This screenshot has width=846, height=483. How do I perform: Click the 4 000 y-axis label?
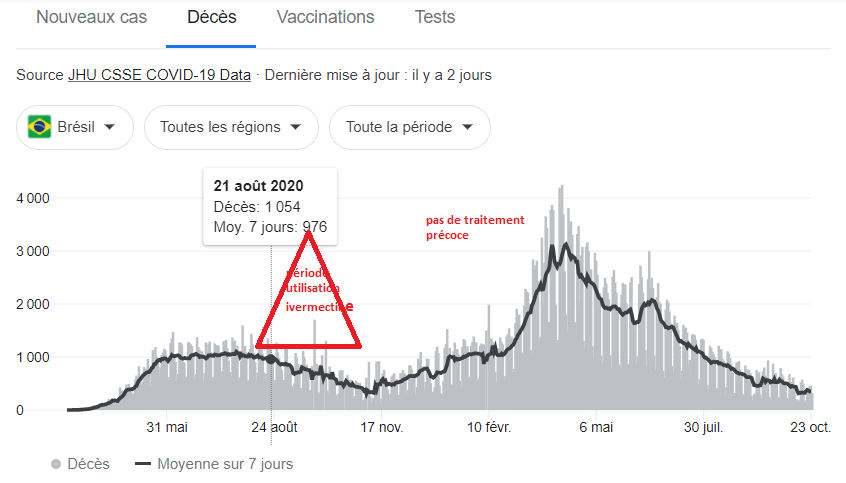[32, 198]
